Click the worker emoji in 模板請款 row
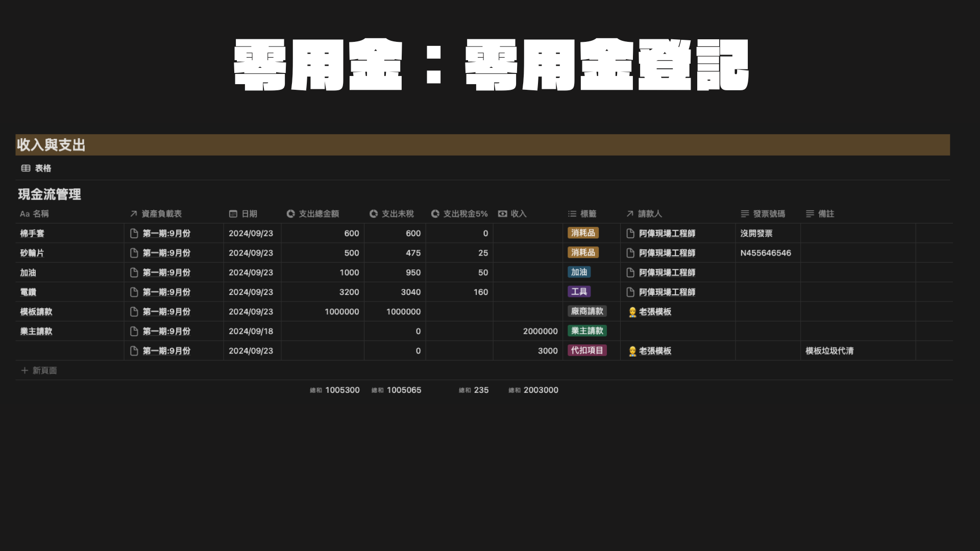 coord(632,312)
